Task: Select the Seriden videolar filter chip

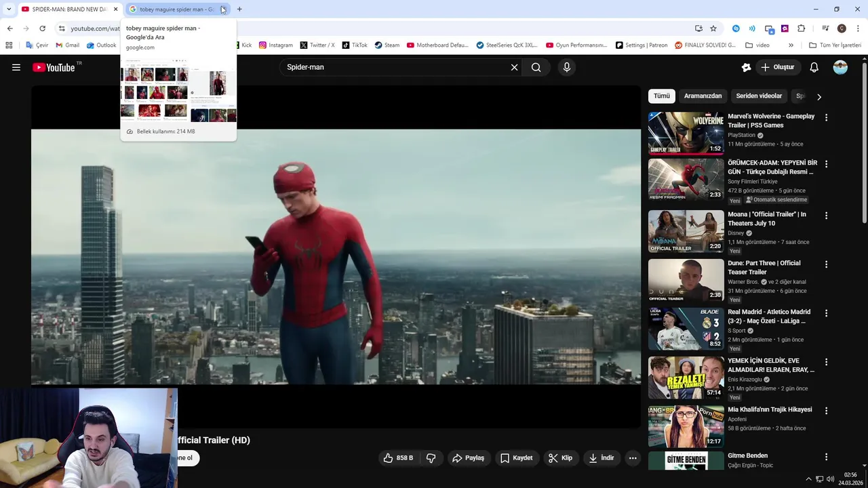Action: point(759,96)
